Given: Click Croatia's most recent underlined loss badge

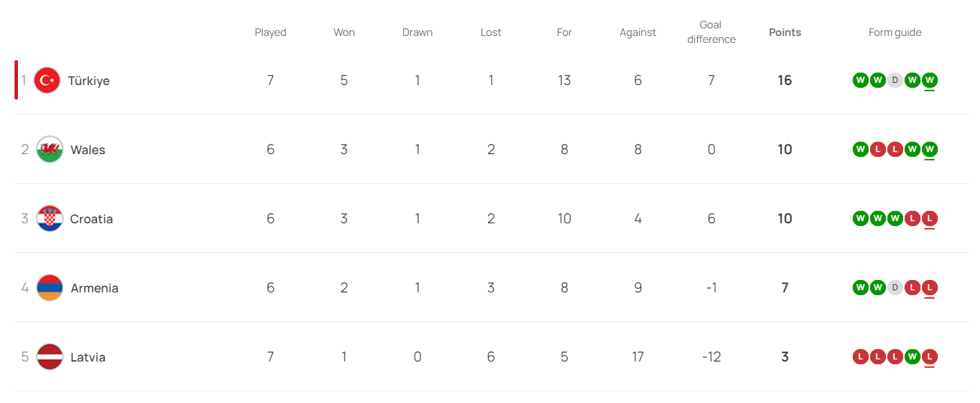Looking at the screenshot, I should pos(930,218).
